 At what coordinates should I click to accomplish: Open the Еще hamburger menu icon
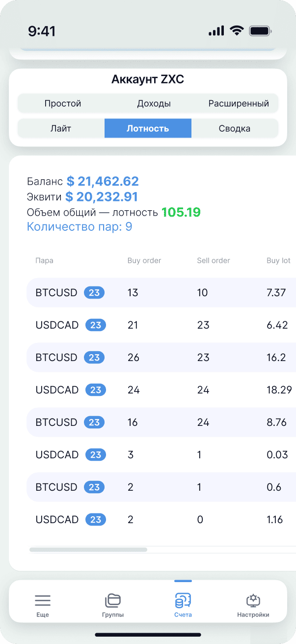pos(43,600)
